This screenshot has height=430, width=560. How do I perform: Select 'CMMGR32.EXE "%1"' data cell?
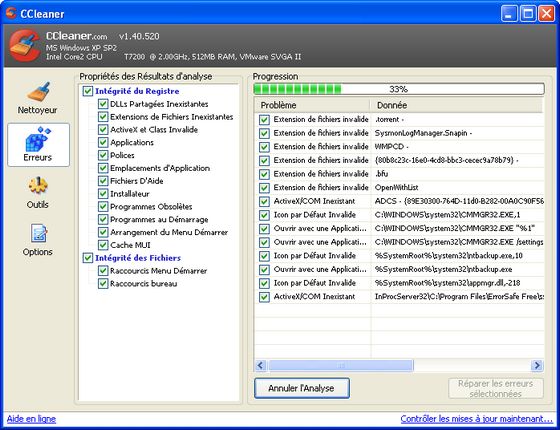click(455, 229)
